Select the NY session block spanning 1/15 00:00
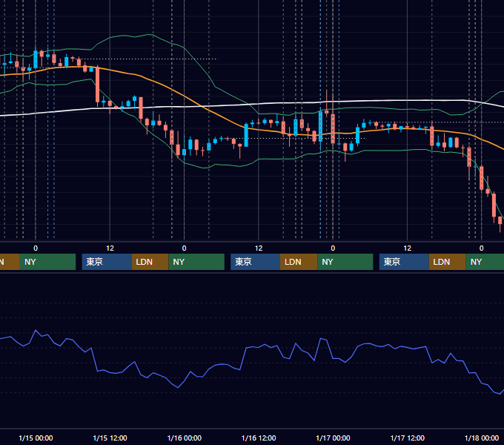The height and width of the screenshot is (445, 504). (47, 262)
